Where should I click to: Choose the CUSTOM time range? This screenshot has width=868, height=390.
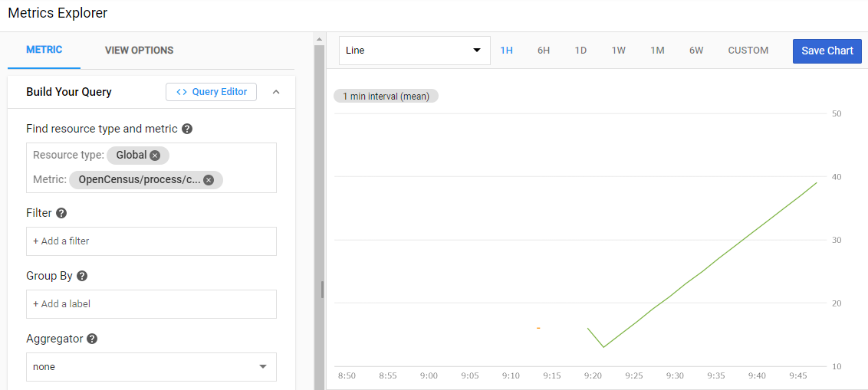(x=748, y=51)
